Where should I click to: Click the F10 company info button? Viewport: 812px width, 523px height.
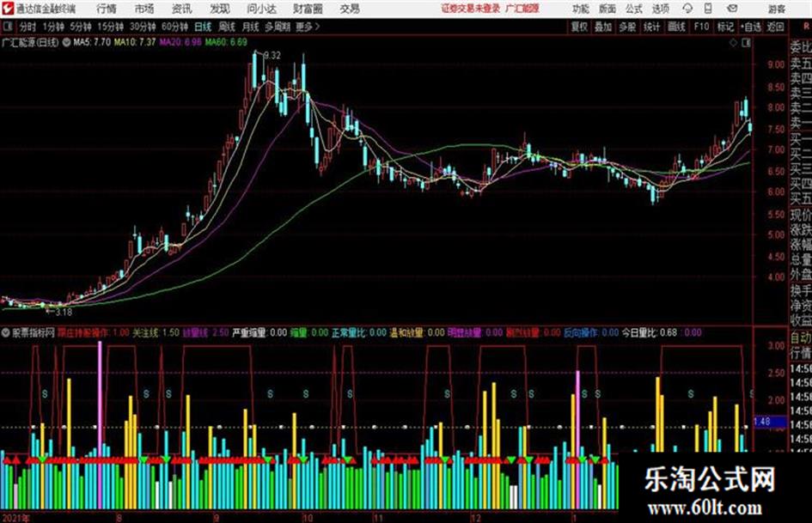tap(701, 27)
